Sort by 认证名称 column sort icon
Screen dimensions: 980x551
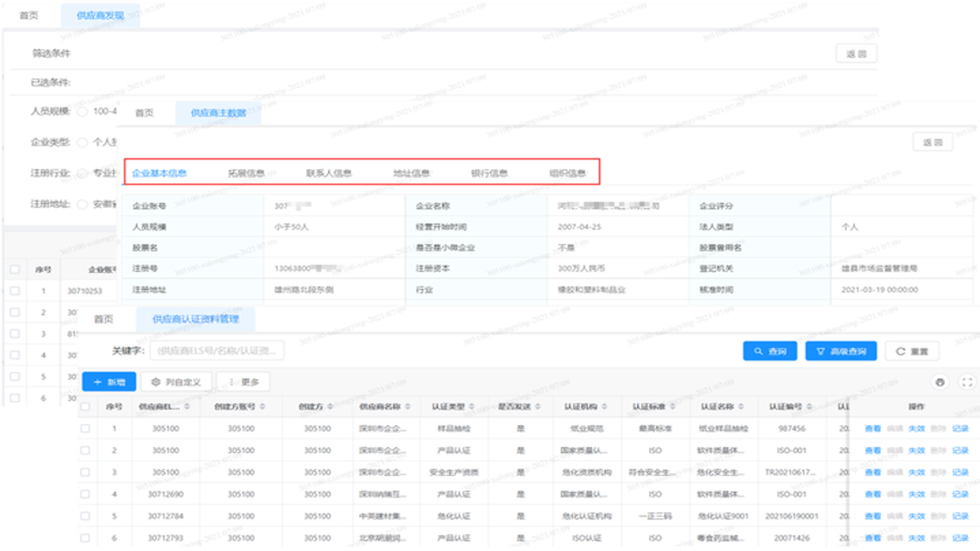(x=740, y=407)
